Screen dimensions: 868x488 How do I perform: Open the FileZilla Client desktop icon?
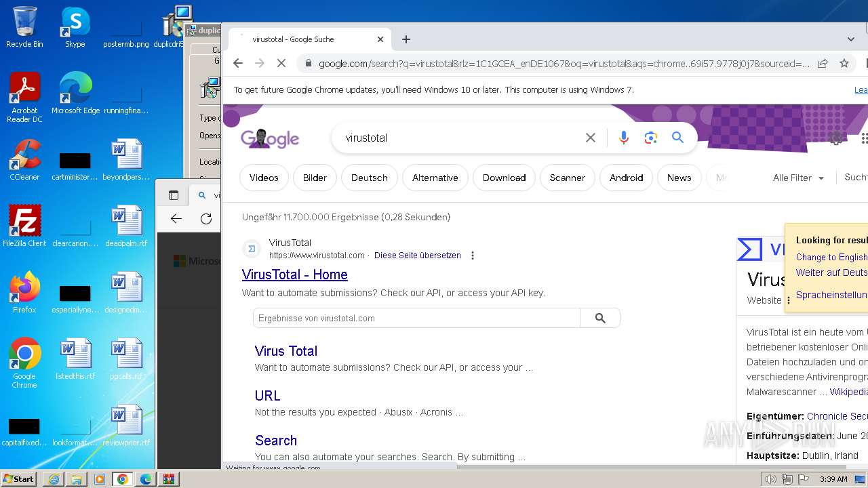[x=24, y=226]
